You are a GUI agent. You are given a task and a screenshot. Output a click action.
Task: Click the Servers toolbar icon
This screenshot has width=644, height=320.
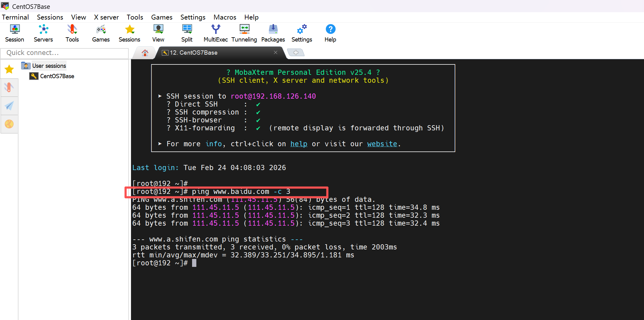[x=43, y=33]
